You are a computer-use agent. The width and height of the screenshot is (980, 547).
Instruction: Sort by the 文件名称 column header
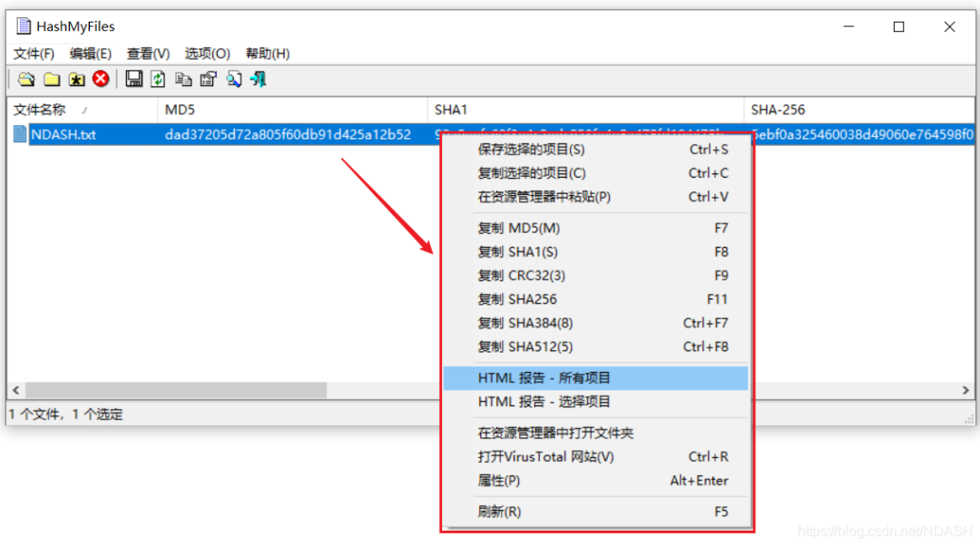pos(82,110)
